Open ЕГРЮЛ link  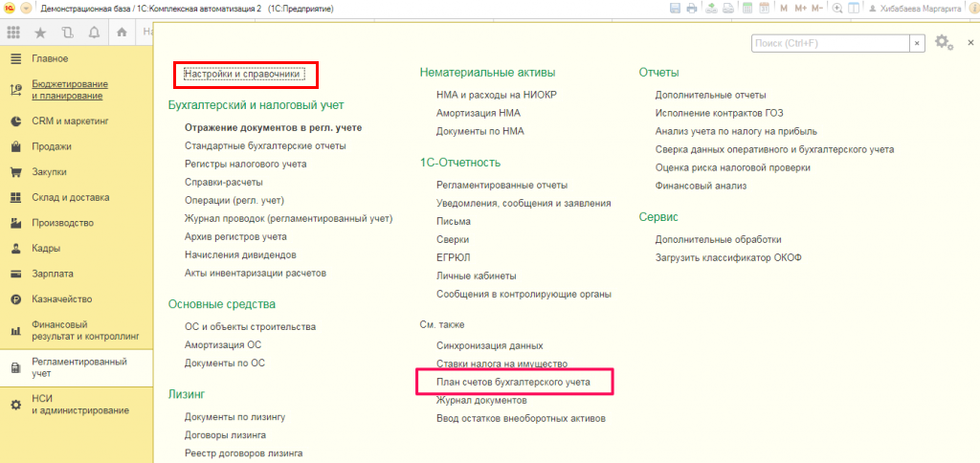(x=453, y=257)
